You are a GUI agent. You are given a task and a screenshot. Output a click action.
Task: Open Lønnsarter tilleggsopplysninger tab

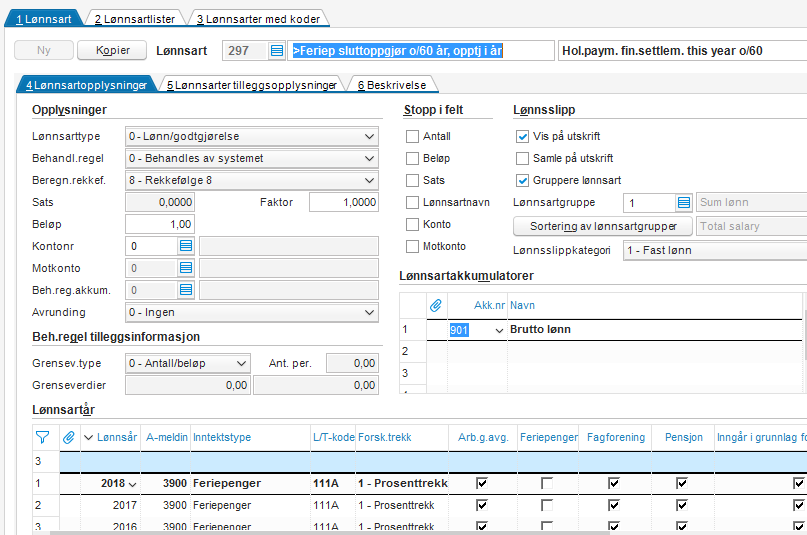pos(252,85)
